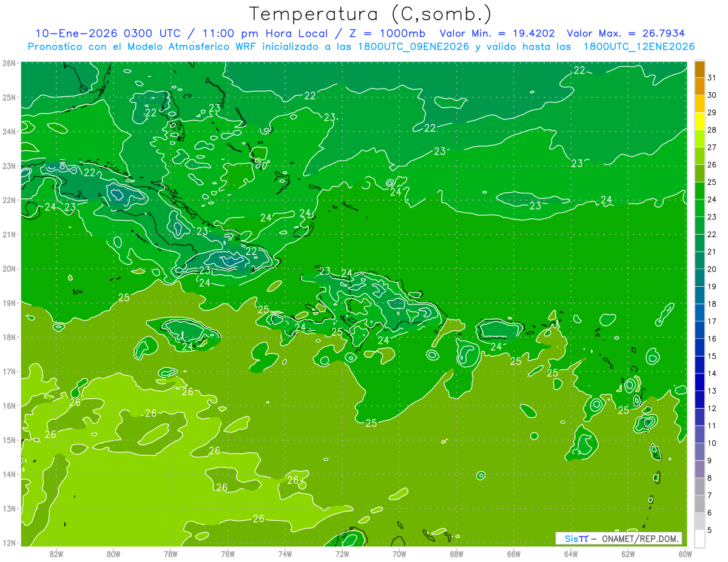Image resolution: width=728 pixels, height=562 pixels.
Task: Click the '1800UTC_12ENE2026' valid-until time
Action: click(639, 47)
